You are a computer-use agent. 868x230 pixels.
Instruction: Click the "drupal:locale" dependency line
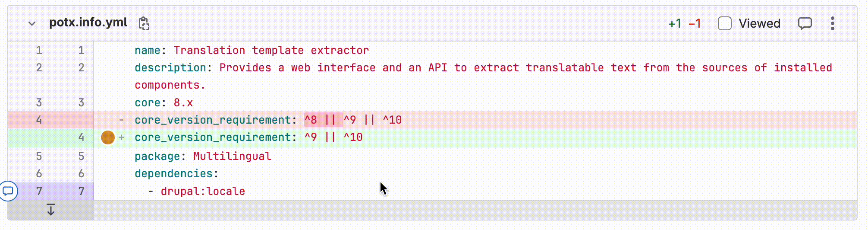pos(203,191)
